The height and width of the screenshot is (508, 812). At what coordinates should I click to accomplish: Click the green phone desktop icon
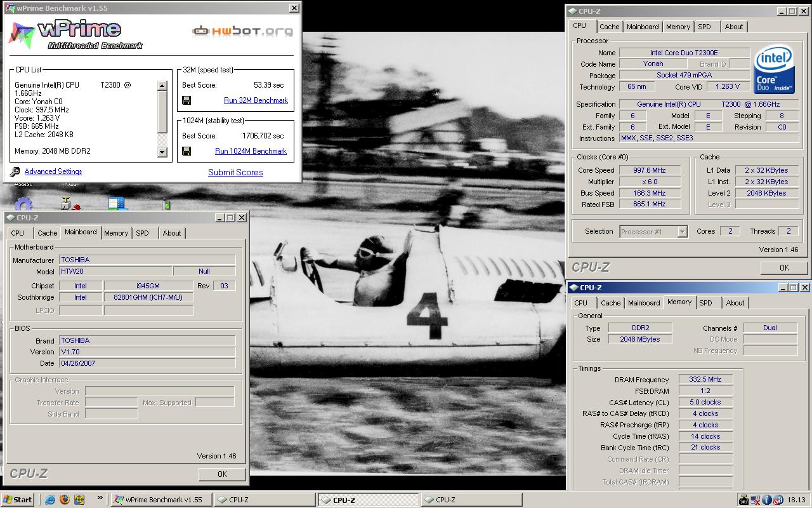tap(166, 204)
